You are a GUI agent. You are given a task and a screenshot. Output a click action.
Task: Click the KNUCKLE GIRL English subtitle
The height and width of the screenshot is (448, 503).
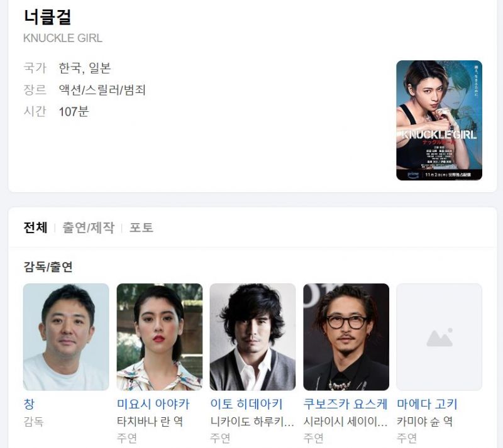coord(63,38)
